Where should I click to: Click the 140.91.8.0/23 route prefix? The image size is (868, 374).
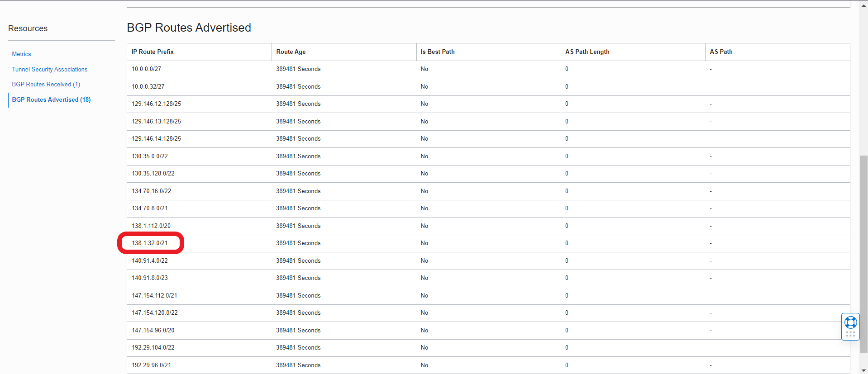[x=150, y=278]
